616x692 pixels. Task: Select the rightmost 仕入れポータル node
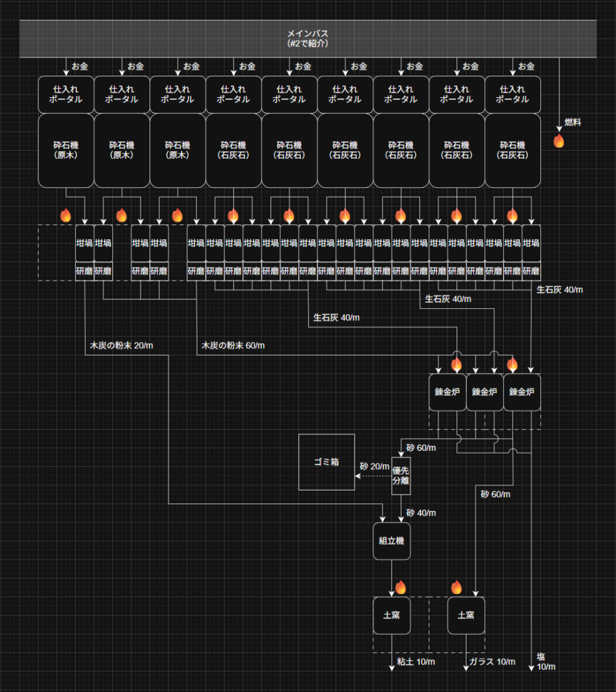(512, 94)
